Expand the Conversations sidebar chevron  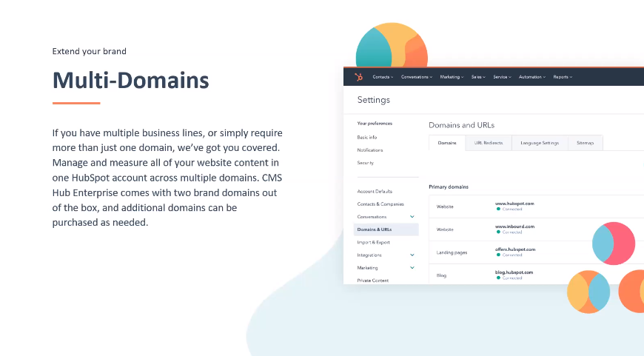point(412,217)
